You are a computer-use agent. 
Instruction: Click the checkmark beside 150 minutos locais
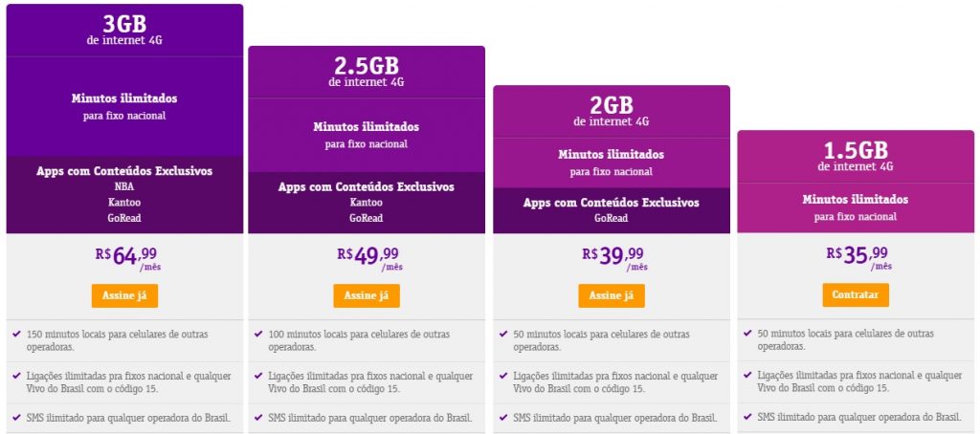(x=16, y=334)
